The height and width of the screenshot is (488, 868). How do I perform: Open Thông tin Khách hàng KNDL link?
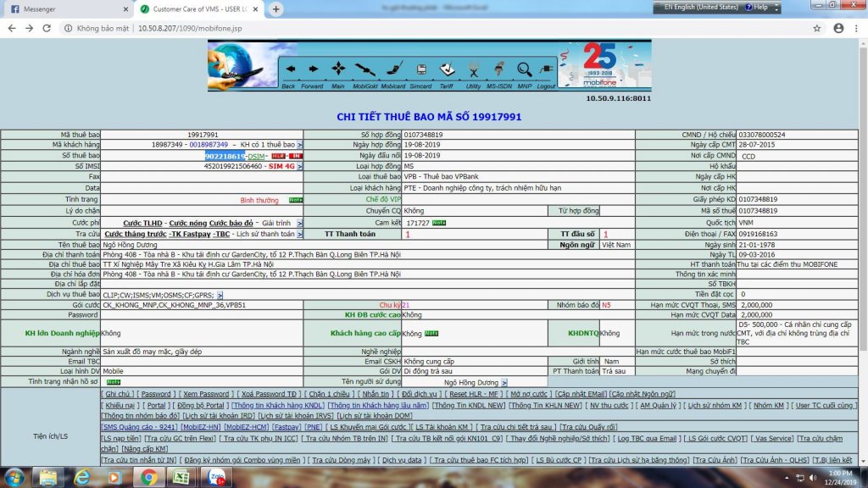coord(277,406)
